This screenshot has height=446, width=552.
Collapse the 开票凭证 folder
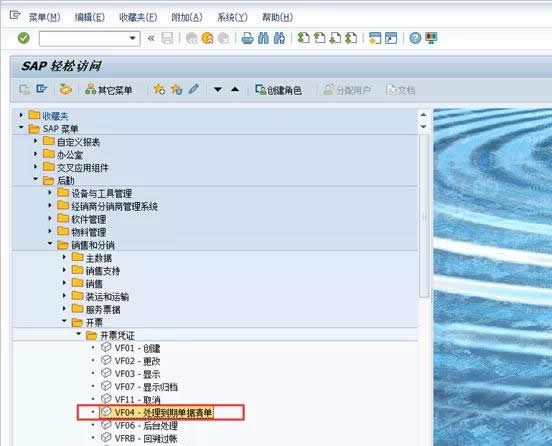pos(79,334)
